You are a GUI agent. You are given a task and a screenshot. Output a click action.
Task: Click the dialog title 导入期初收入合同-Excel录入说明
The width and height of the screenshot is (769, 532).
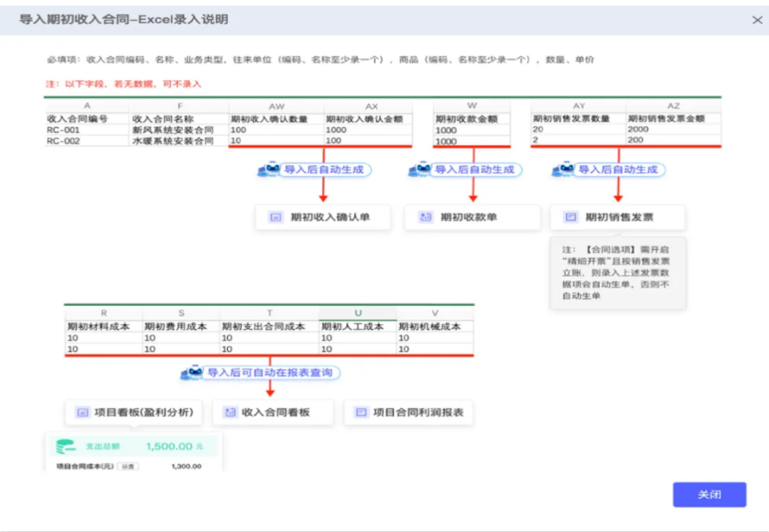(x=124, y=19)
